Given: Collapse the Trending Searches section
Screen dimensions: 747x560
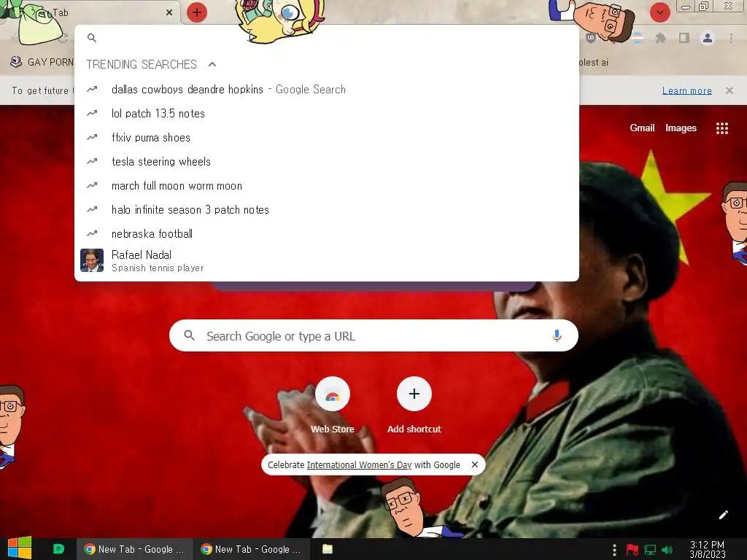Looking at the screenshot, I should (212, 64).
